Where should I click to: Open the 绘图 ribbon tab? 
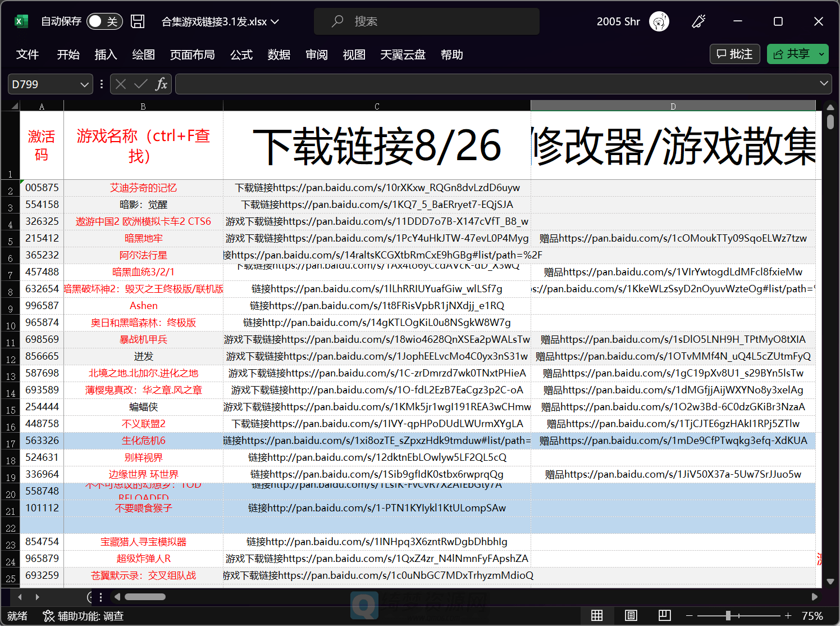coord(143,55)
